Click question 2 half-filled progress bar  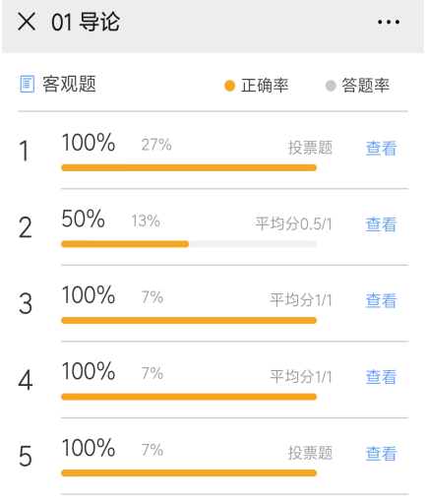click(189, 244)
